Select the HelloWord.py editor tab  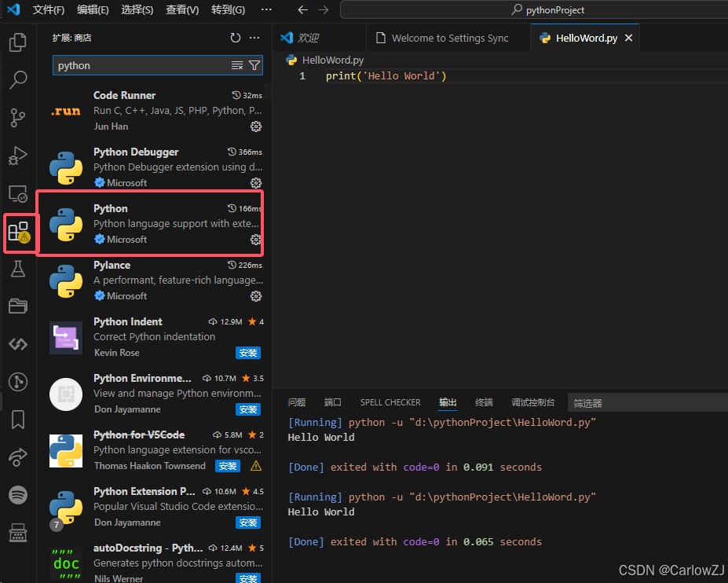(587, 38)
